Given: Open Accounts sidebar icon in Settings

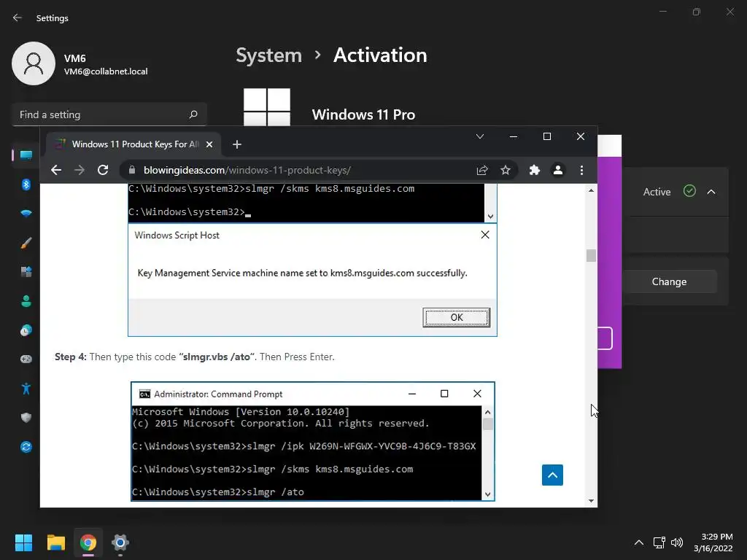Looking at the screenshot, I should [x=26, y=301].
